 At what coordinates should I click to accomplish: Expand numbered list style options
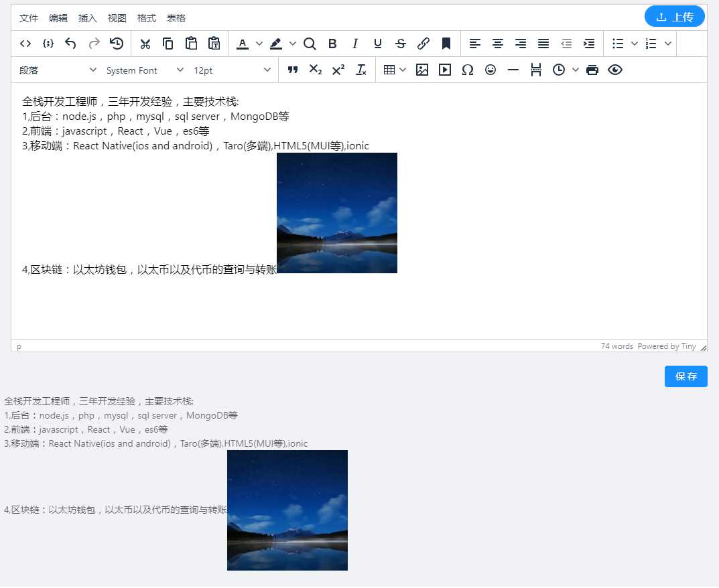click(668, 44)
